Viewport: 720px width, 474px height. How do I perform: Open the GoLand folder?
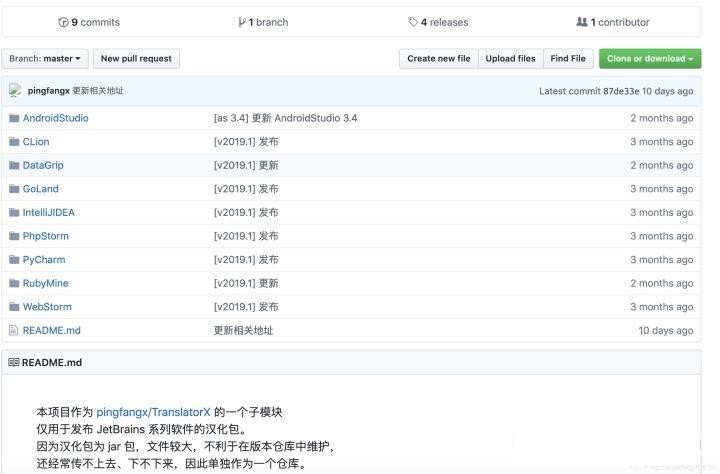pyautogui.click(x=40, y=189)
